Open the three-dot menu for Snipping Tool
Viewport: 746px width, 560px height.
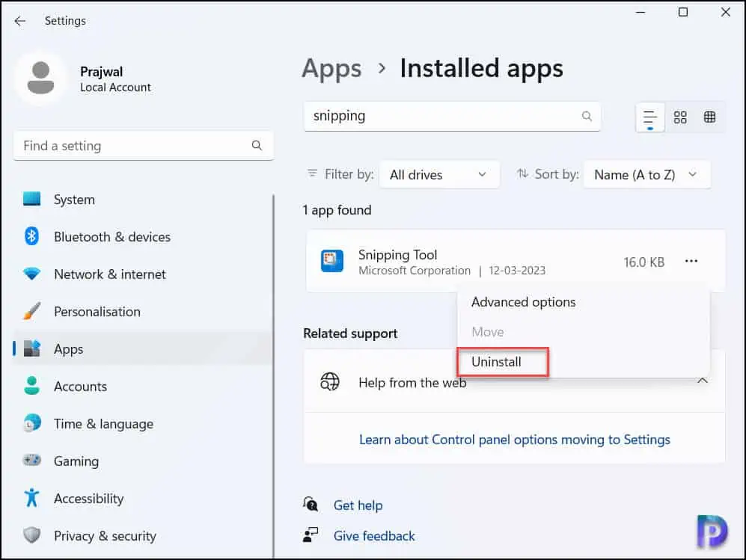point(691,261)
